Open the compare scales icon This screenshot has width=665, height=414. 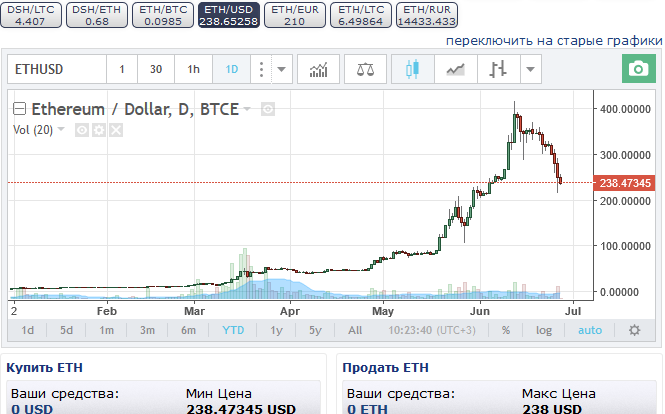click(365, 69)
